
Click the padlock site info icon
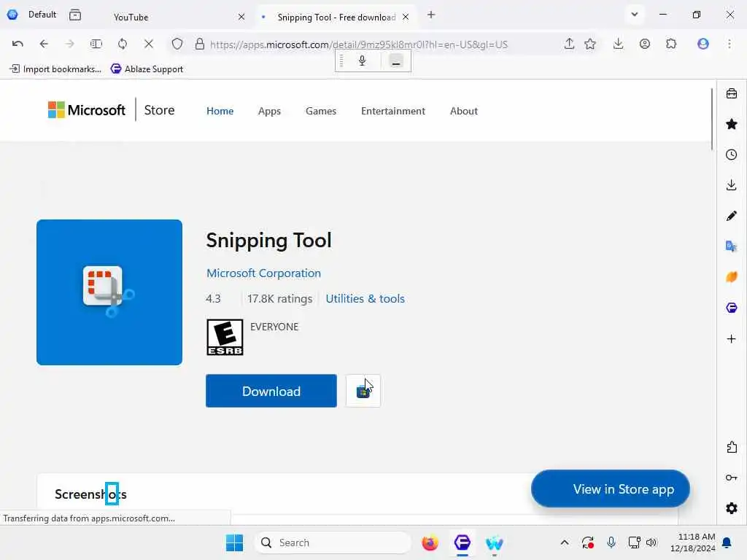pyautogui.click(x=200, y=44)
